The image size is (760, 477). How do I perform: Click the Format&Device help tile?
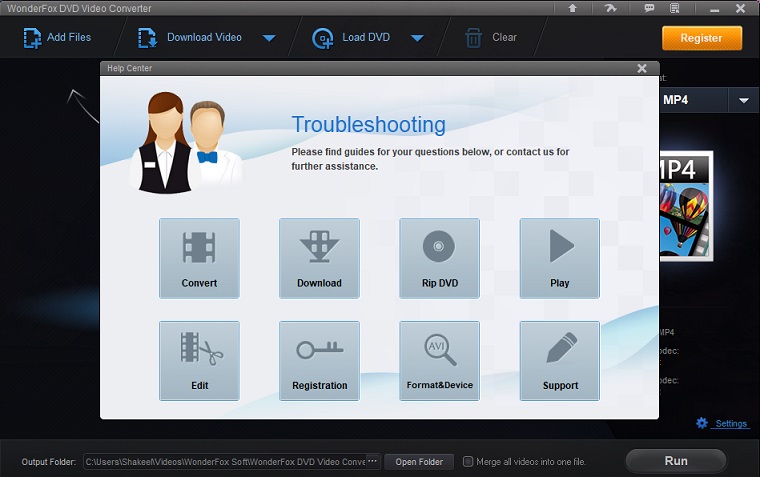[x=439, y=360]
